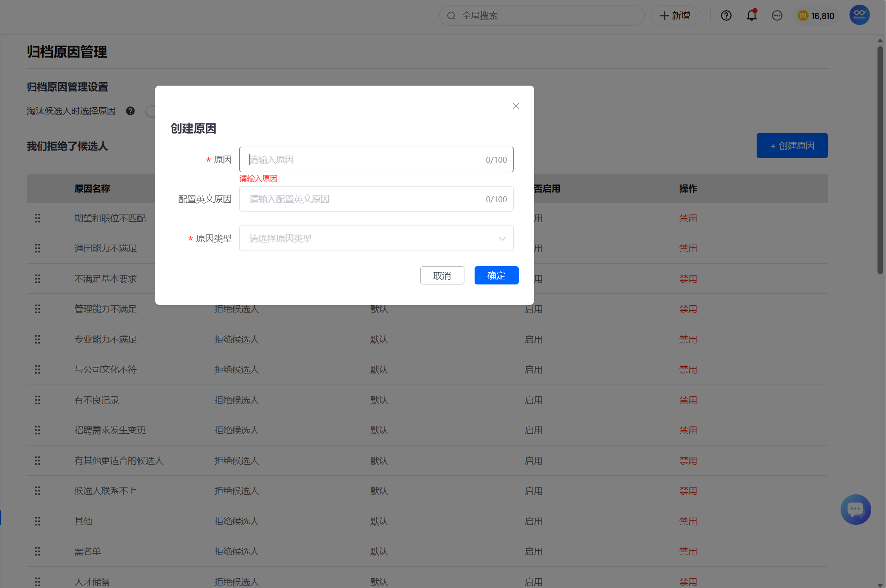Open the floating chat support bubble
This screenshot has height=588, width=886.
coord(855,509)
